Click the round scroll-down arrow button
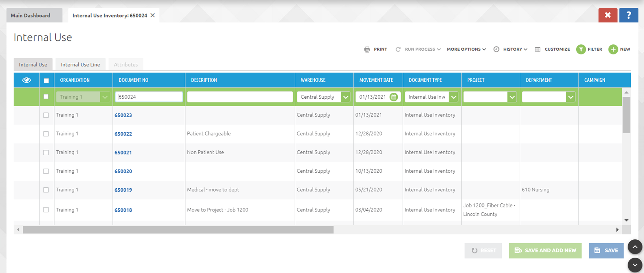Screen dimensions: 644x273 635,265
